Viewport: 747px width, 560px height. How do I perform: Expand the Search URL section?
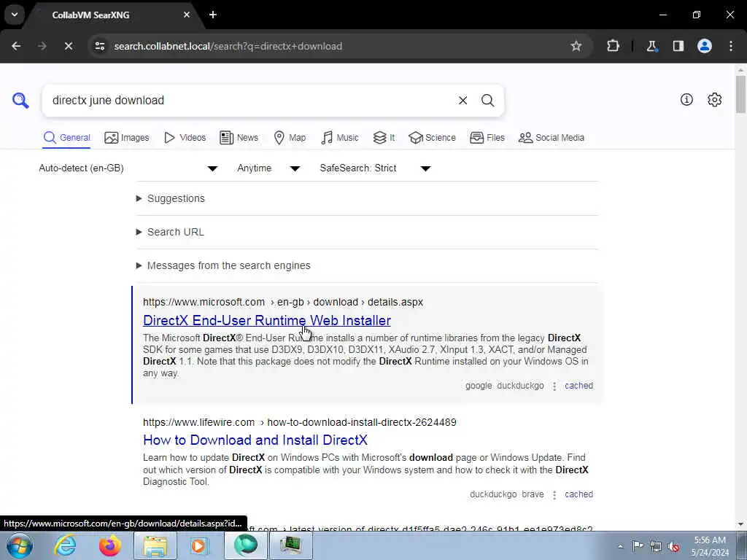171,232
